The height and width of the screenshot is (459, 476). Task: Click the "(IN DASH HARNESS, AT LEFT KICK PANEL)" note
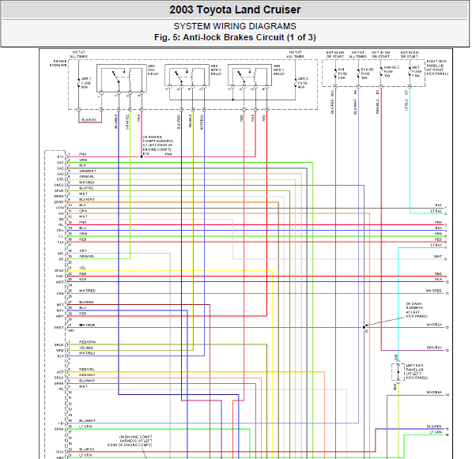coord(417,310)
